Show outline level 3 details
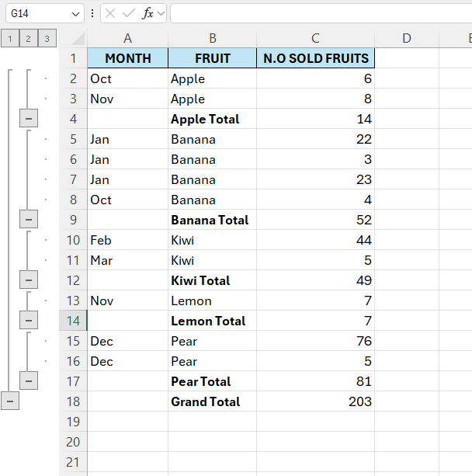This screenshot has height=476, width=472. (x=47, y=39)
